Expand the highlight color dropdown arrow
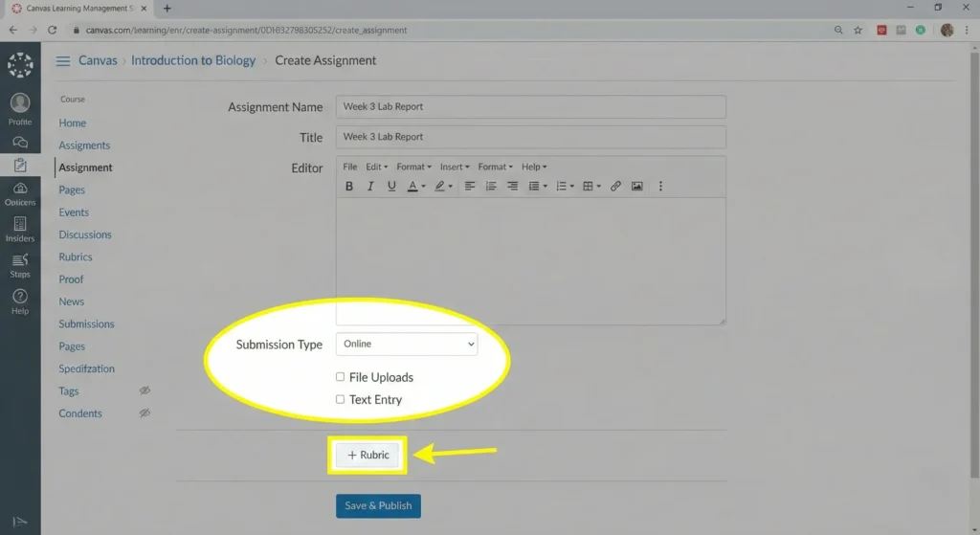980x535 pixels. tap(450, 187)
